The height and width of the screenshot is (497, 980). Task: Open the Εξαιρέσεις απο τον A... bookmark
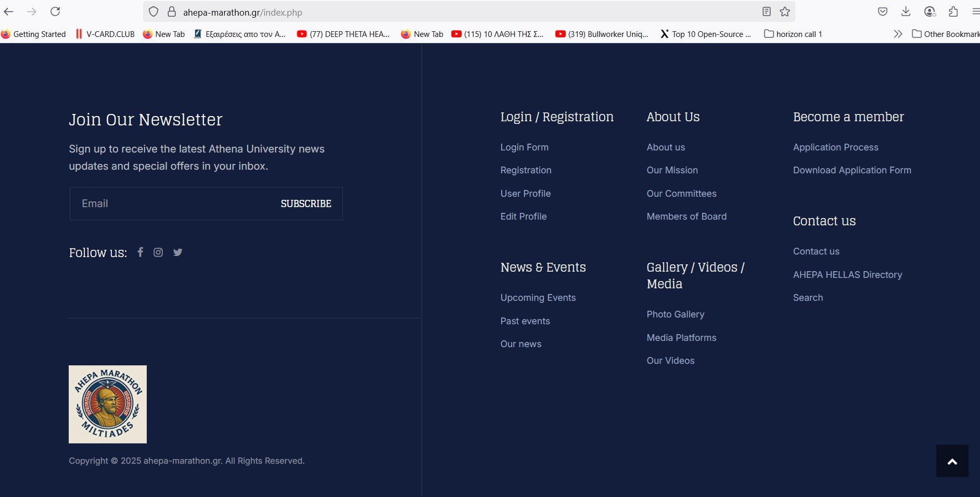tap(240, 34)
